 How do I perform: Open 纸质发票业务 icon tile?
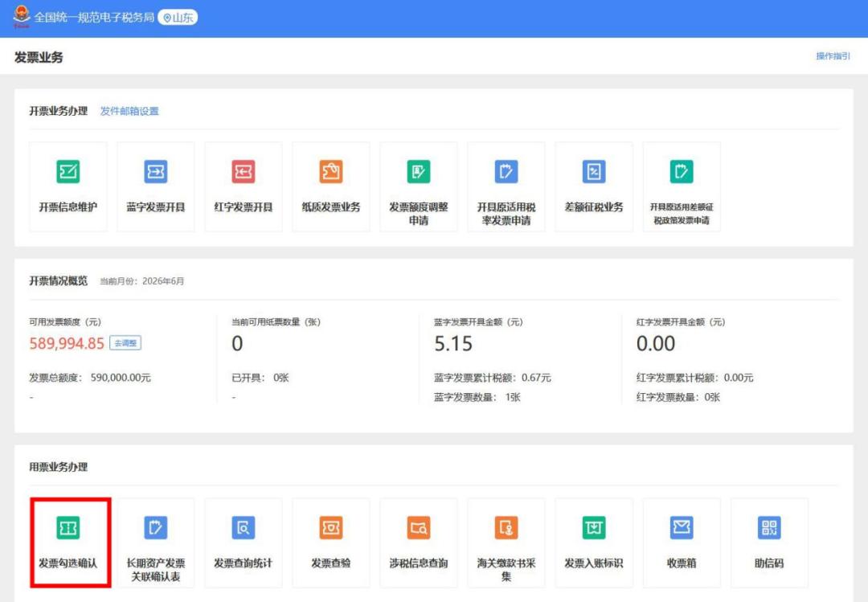click(x=331, y=186)
